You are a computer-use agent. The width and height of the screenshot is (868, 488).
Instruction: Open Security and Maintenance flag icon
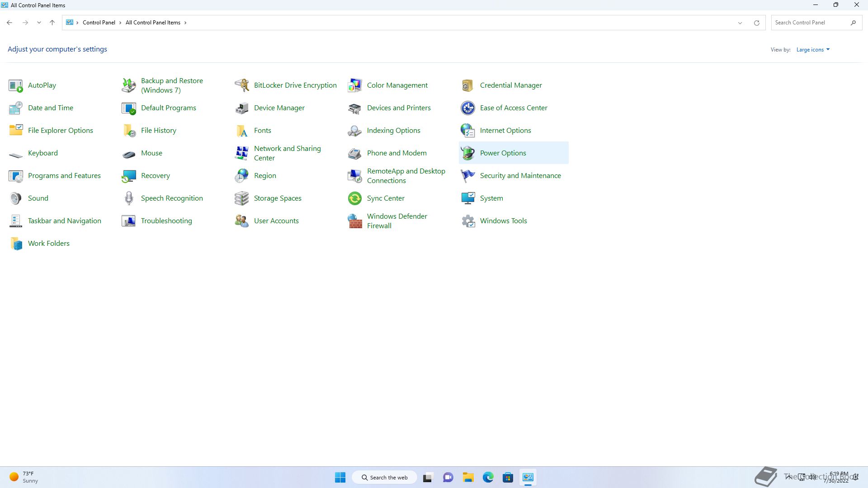tap(468, 176)
